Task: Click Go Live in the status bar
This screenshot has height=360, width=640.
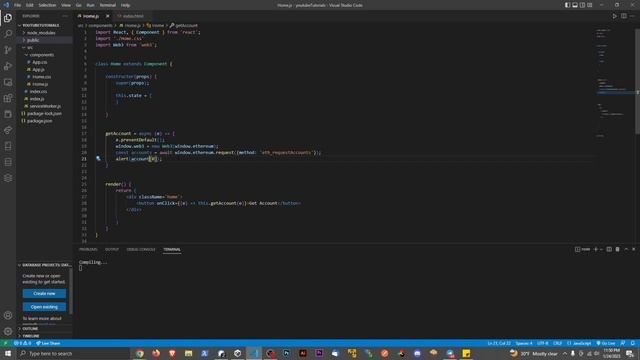Action: pos(606,343)
